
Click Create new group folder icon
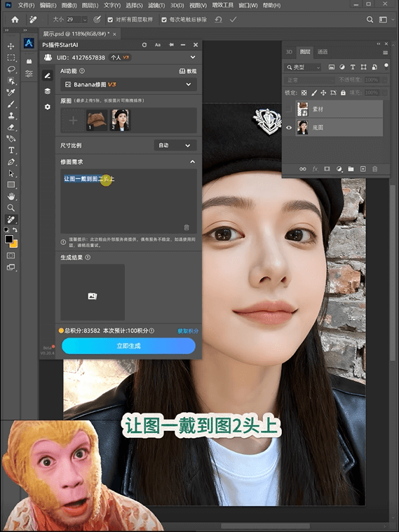coord(351,169)
